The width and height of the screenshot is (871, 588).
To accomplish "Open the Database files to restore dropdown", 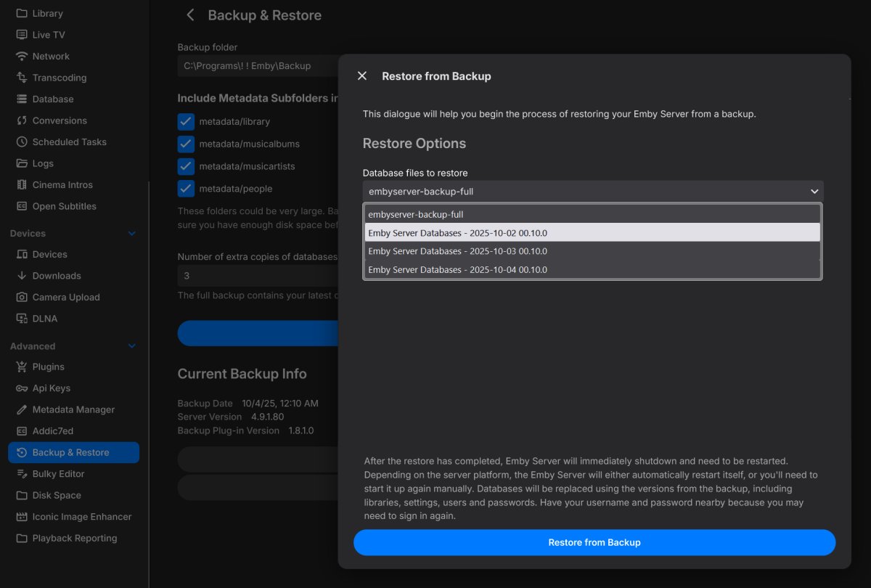I will click(592, 192).
